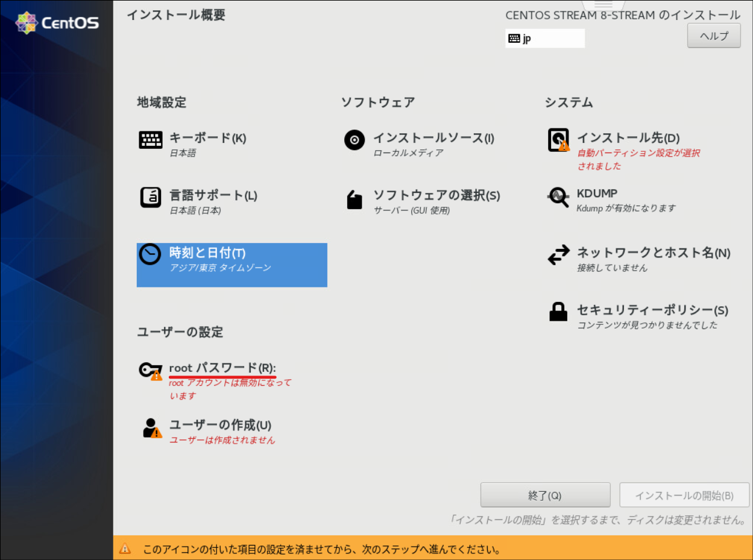This screenshot has width=753, height=560.
Task: Click the user icon for ユーザーの作成
Action: coord(152,428)
